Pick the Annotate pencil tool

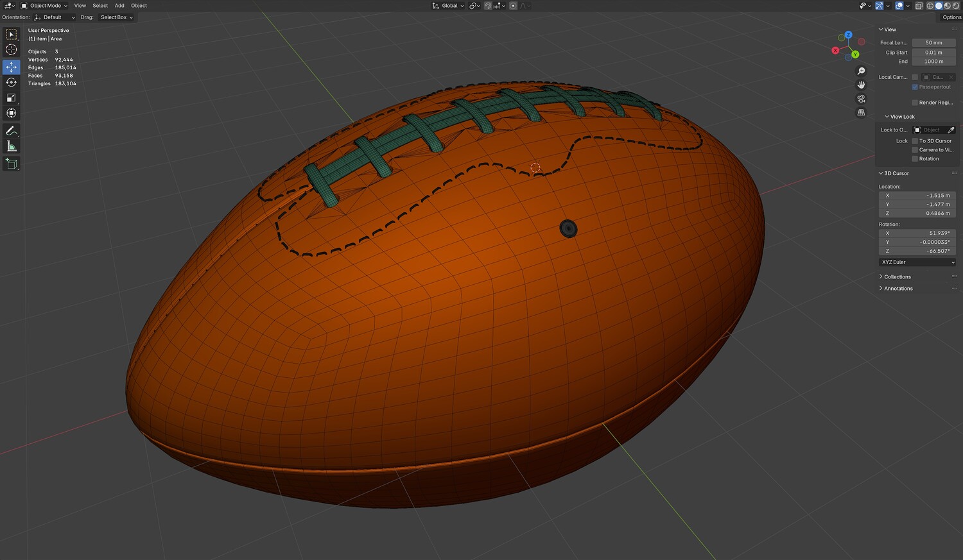pos(11,131)
